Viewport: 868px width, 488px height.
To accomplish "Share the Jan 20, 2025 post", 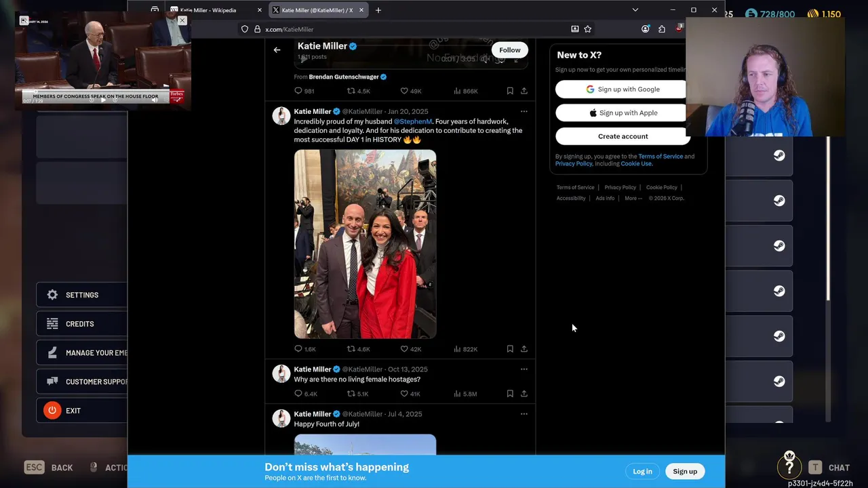I will [524, 349].
